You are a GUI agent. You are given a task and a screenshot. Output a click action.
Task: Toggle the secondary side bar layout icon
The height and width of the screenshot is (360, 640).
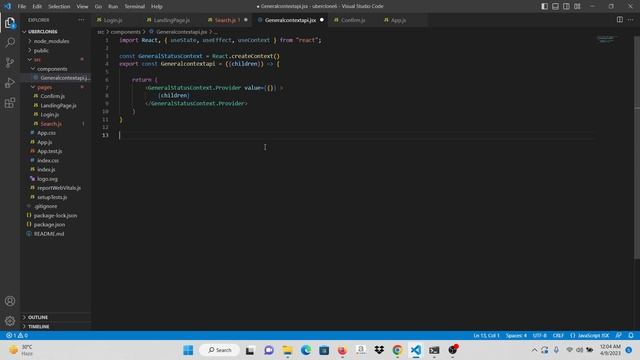[567, 6]
